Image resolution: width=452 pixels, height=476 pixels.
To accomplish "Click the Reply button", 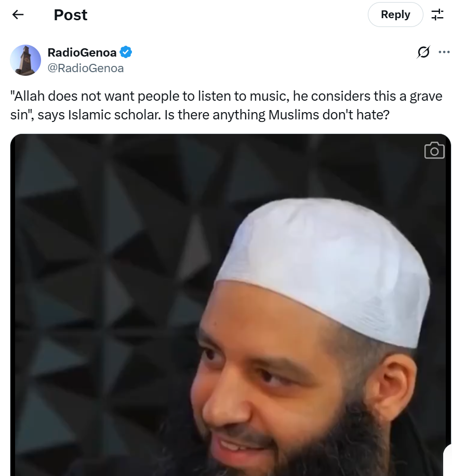I will 395,15.
